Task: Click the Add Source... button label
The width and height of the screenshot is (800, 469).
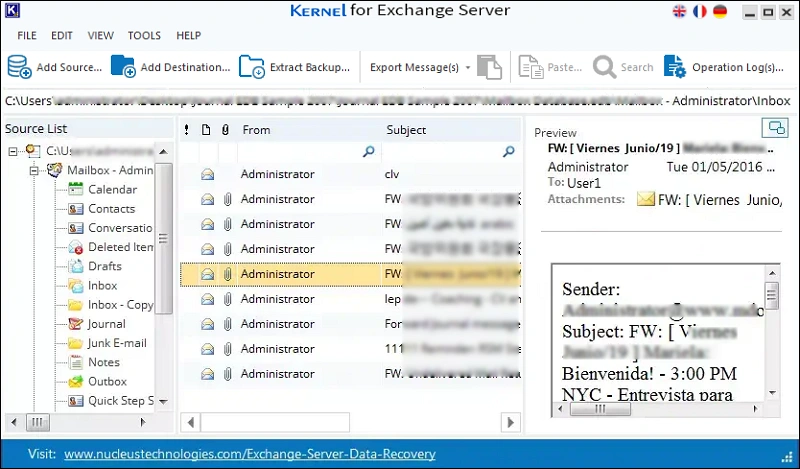Action: coord(69,67)
